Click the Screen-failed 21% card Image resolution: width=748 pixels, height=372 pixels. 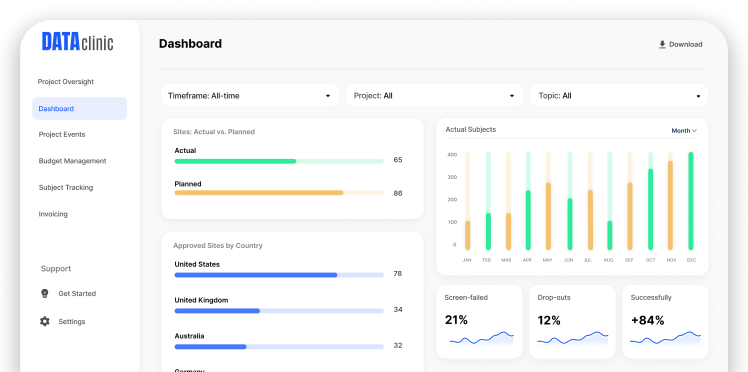point(479,322)
